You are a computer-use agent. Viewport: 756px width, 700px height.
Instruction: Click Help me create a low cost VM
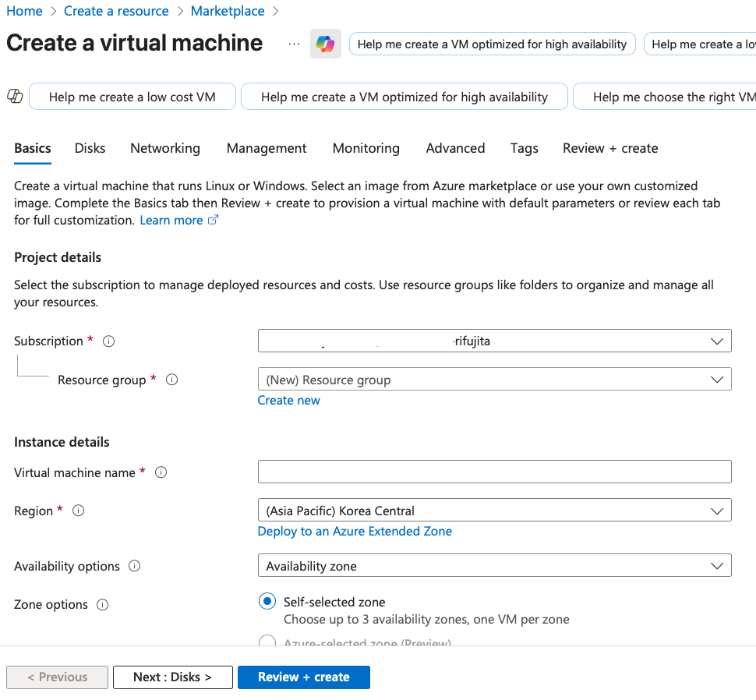pyautogui.click(x=132, y=97)
